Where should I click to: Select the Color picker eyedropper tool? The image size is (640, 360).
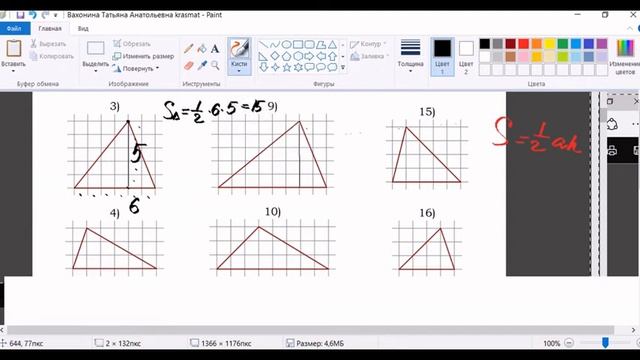(202, 65)
